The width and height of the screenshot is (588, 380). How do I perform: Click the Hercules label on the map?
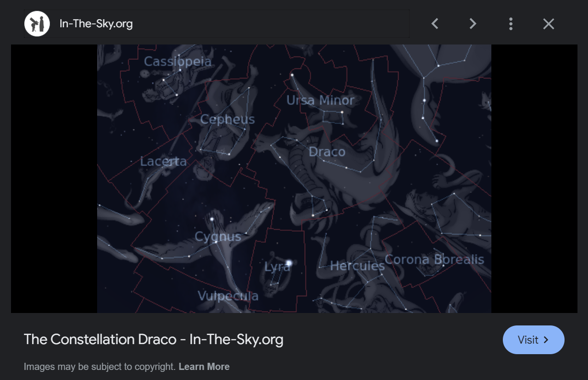[357, 266]
